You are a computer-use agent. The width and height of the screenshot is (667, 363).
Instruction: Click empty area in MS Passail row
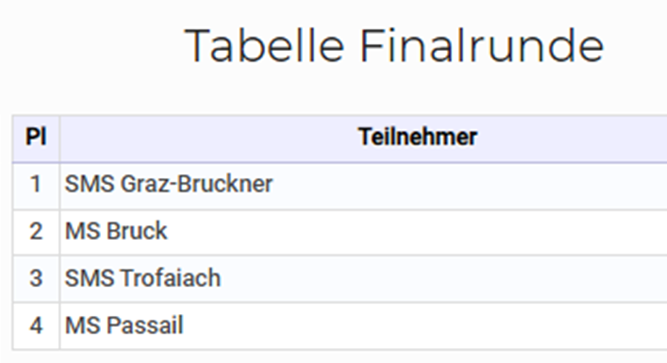[425, 326]
